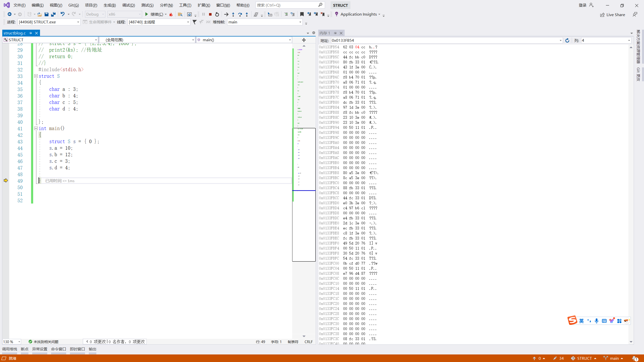The image size is (644, 362).
Task: Expand the stack frame main dropdown
Action: (x=300, y=22)
